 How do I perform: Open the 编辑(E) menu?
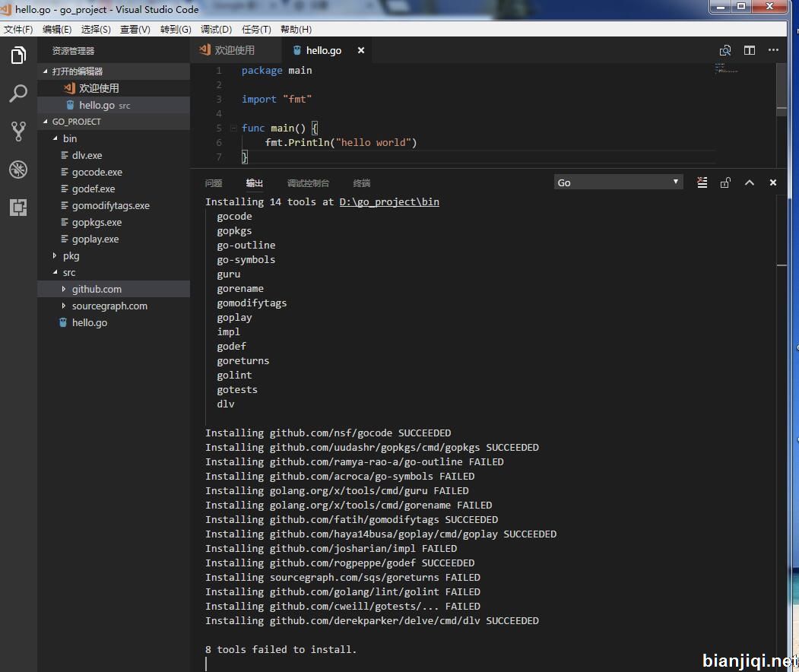pyautogui.click(x=56, y=29)
